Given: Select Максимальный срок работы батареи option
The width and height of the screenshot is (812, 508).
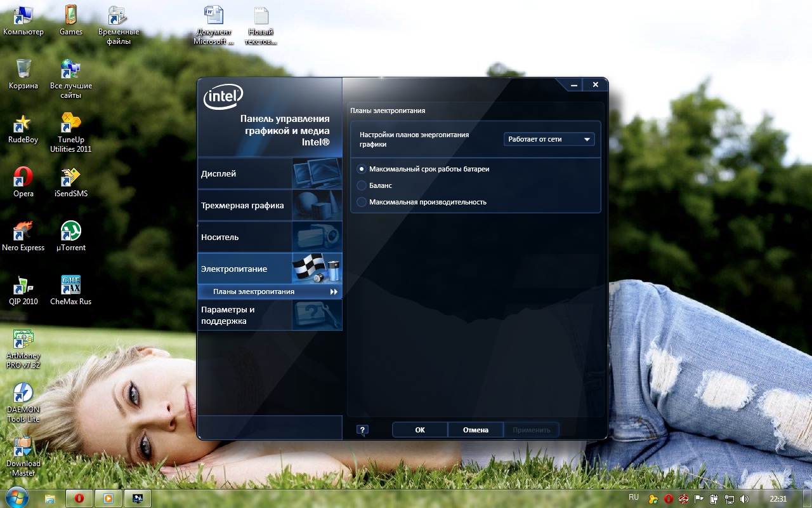Looking at the screenshot, I should pyautogui.click(x=362, y=169).
